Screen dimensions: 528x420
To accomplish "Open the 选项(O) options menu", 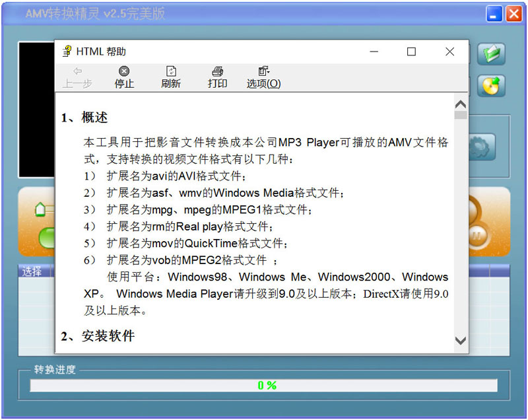I will (263, 77).
